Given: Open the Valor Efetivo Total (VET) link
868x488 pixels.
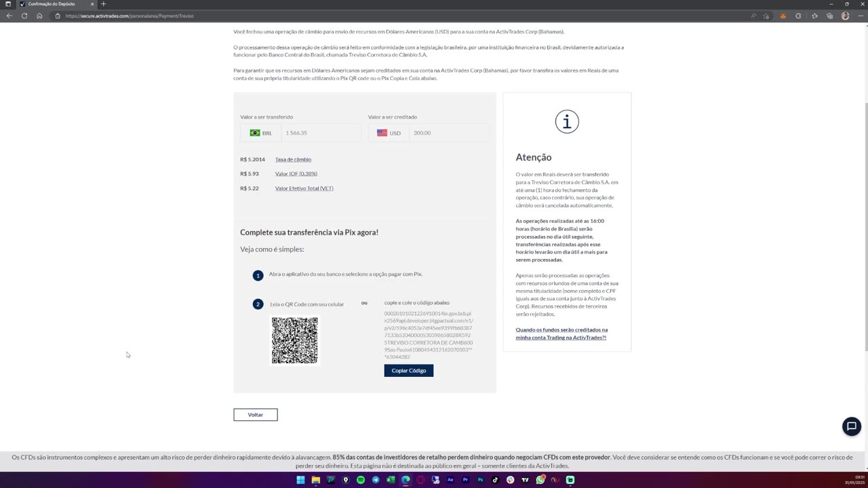Looking at the screenshot, I should (304, 188).
